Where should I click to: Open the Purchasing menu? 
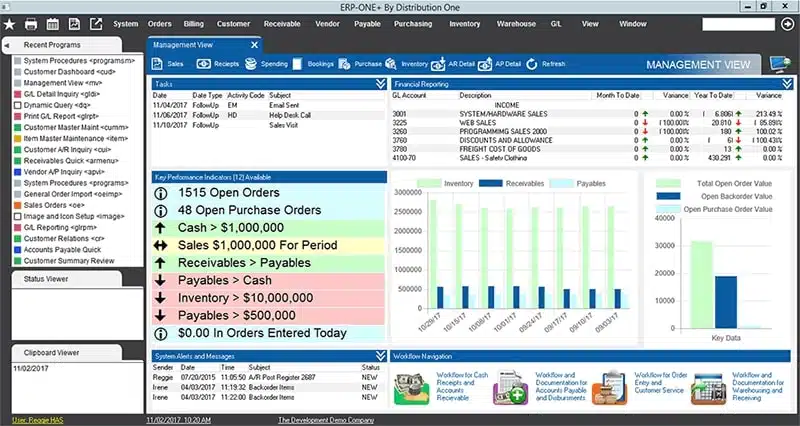413,24
